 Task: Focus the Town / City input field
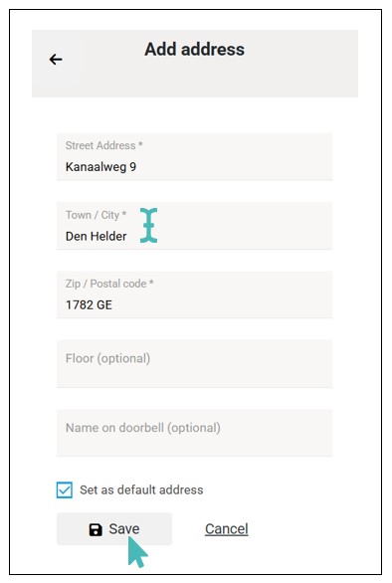coord(194,226)
